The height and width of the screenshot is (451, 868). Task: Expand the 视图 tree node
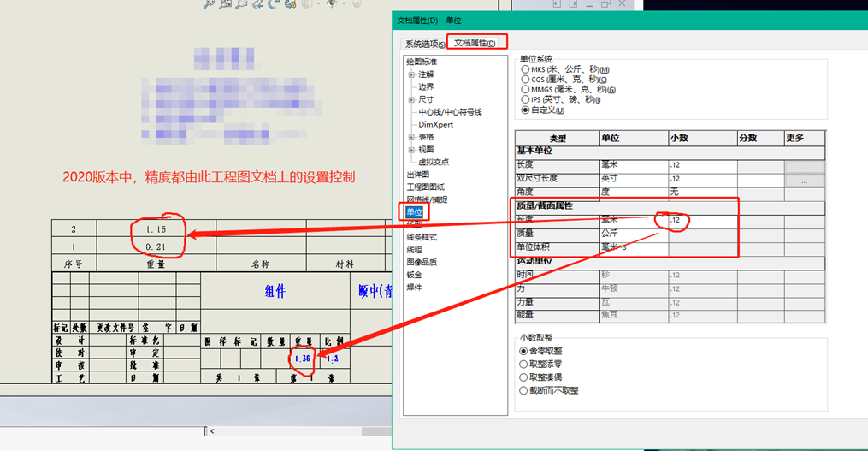click(412, 149)
